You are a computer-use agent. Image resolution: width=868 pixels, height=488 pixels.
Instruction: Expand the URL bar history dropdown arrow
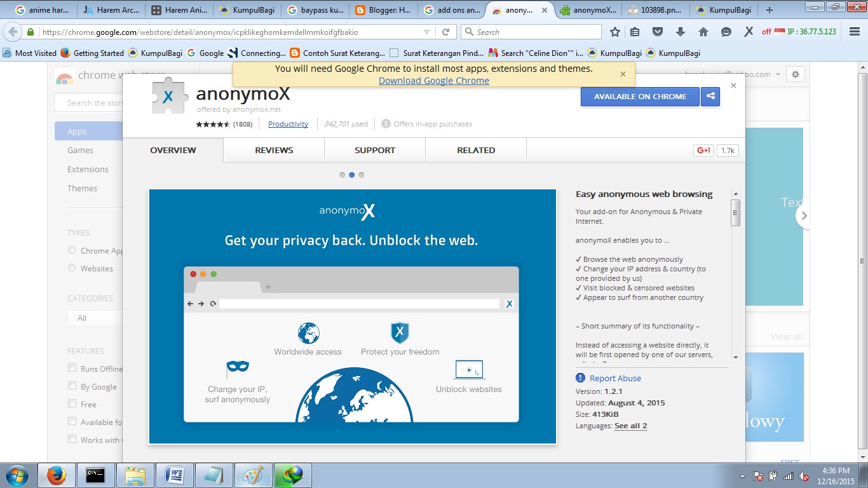coord(427,32)
